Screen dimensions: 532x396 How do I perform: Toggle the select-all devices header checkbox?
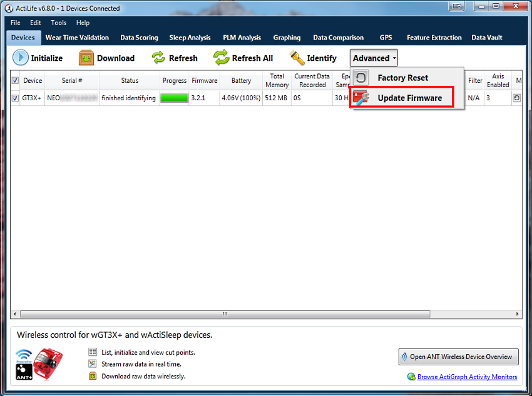click(16, 80)
